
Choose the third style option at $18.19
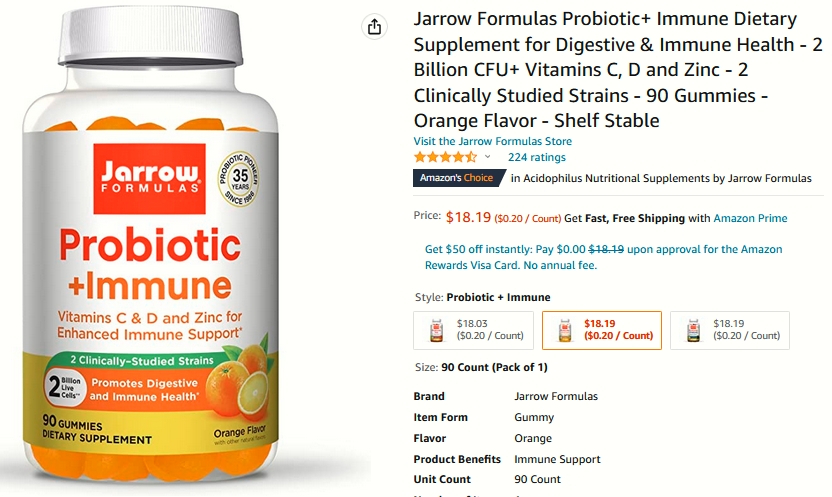730,330
